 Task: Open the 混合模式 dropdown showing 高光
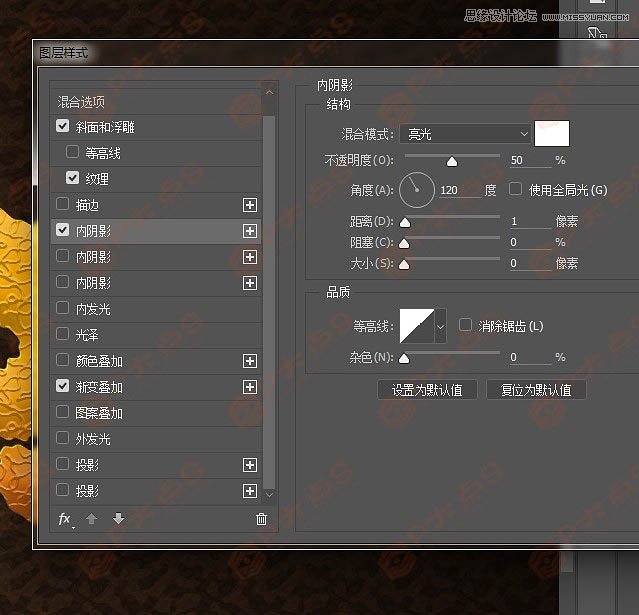click(x=465, y=134)
